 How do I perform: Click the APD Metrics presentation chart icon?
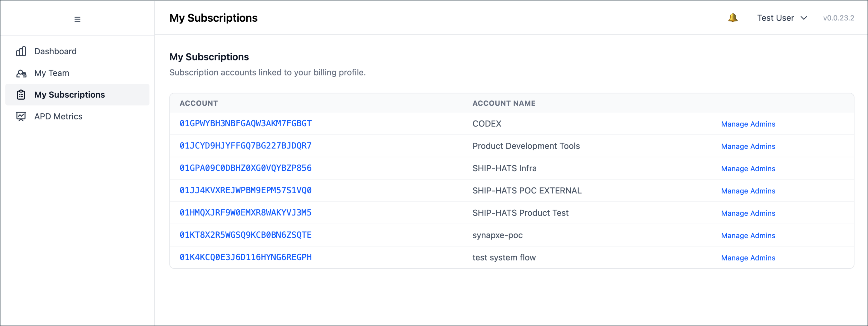21,117
